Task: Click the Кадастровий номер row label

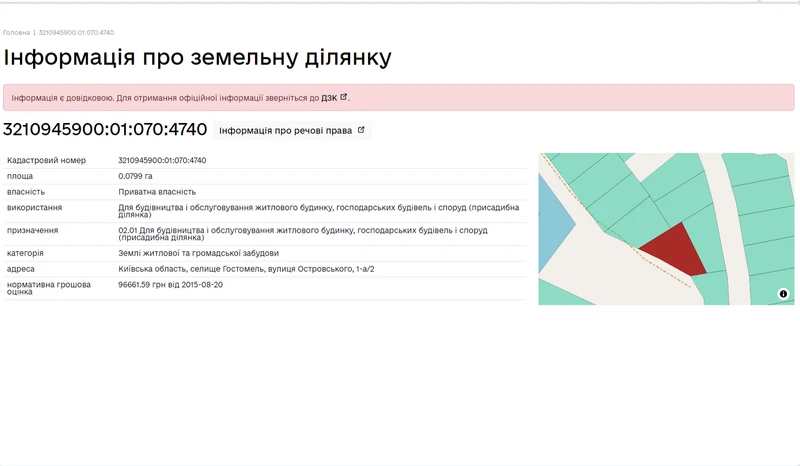Action: [46, 160]
